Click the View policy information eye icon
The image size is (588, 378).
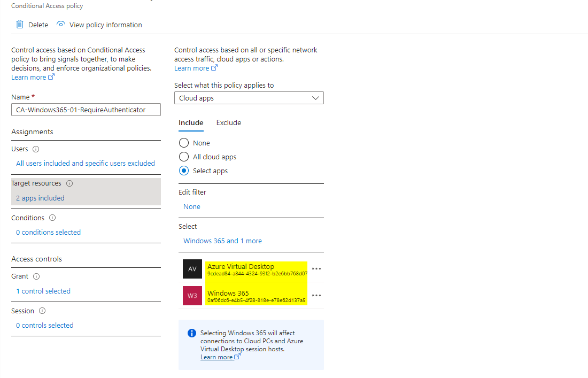click(x=60, y=25)
